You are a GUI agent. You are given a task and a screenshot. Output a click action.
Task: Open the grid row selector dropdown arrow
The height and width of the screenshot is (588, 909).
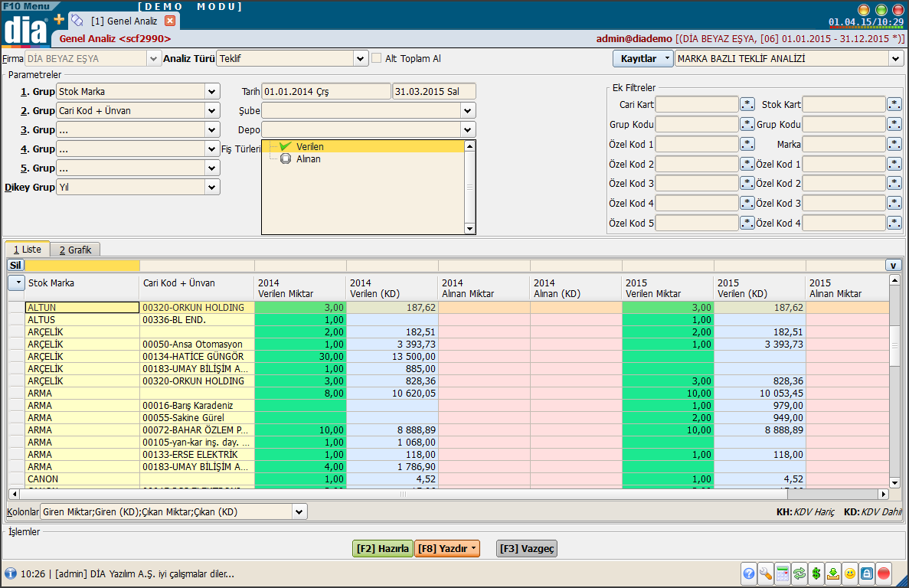pyautogui.click(x=16, y=283)
